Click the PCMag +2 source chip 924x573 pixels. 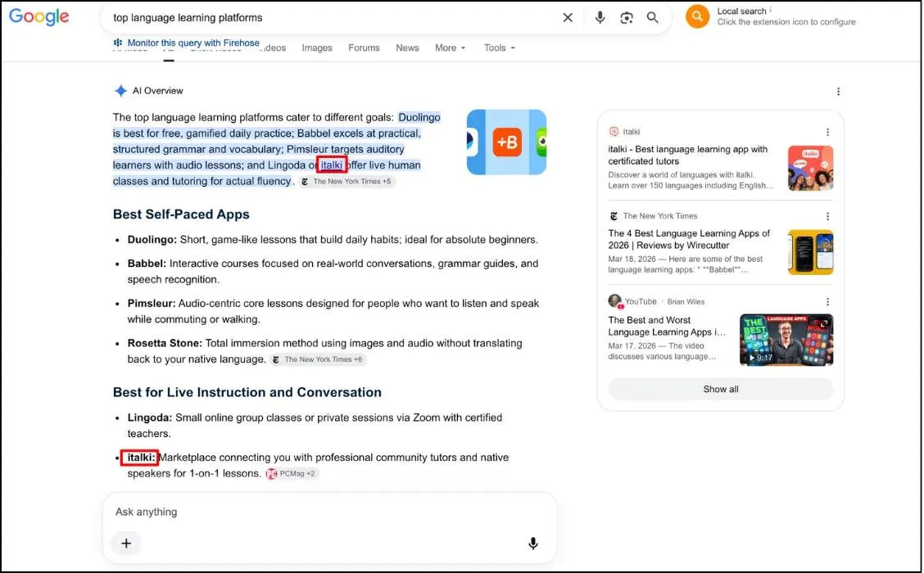click(x=292, y=473)
